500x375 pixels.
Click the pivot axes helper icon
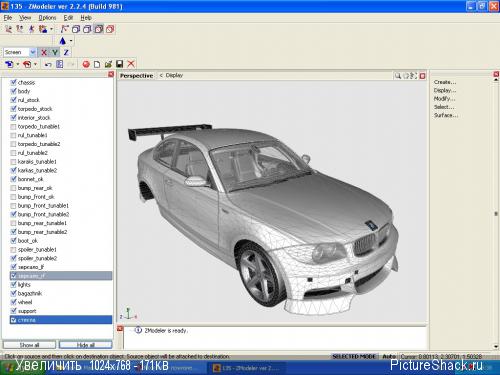click(64, 29)
